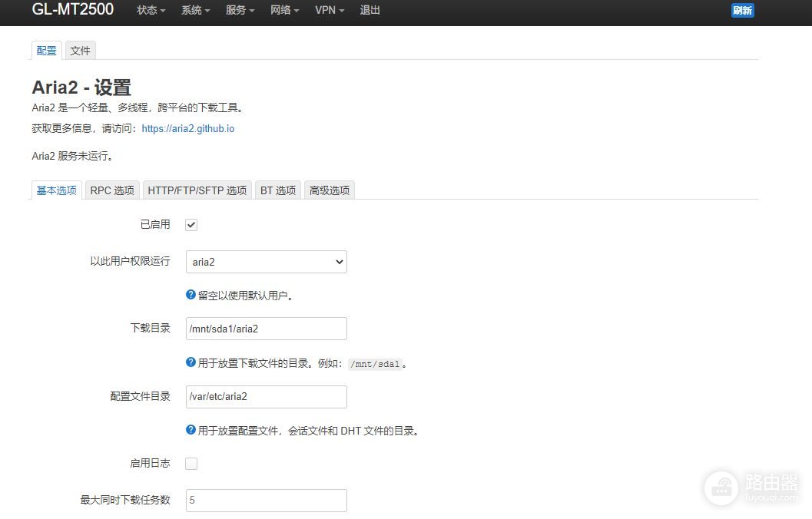This screenshot has width=812, height=519.
Task: Open the 文件 files tab
Action: coord(81,51)
